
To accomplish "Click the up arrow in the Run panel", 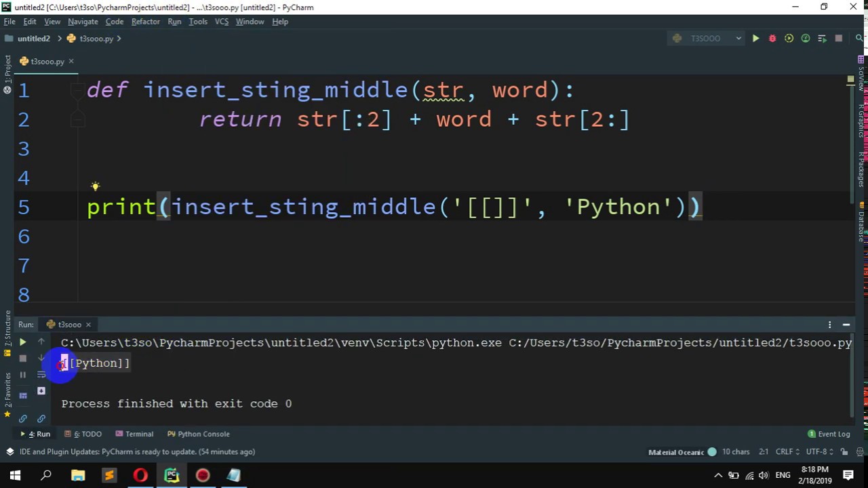I will coord(41,342).
